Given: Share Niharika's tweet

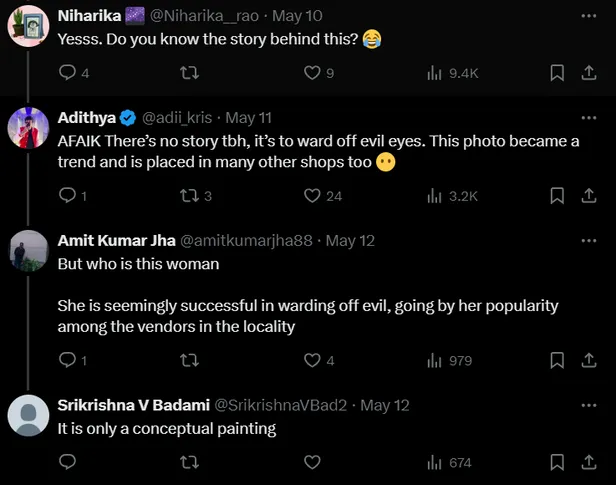Looking at the screenshot, I should tap(590, 73).
